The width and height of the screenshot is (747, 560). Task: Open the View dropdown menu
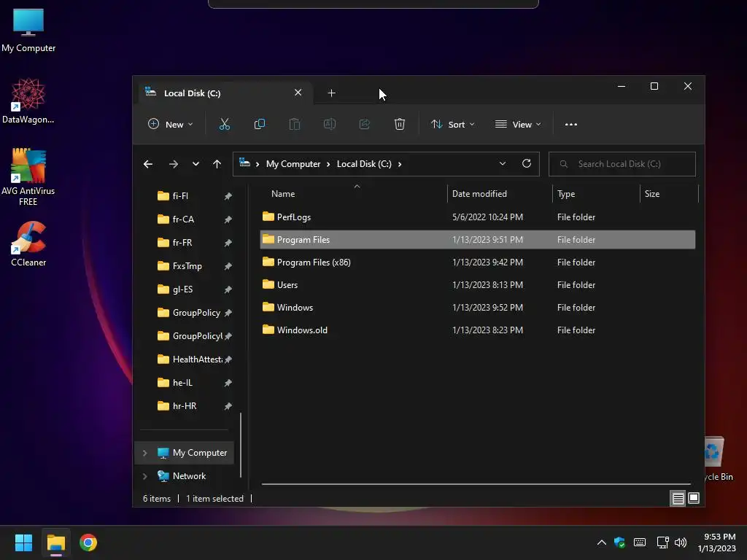[518, 124]
